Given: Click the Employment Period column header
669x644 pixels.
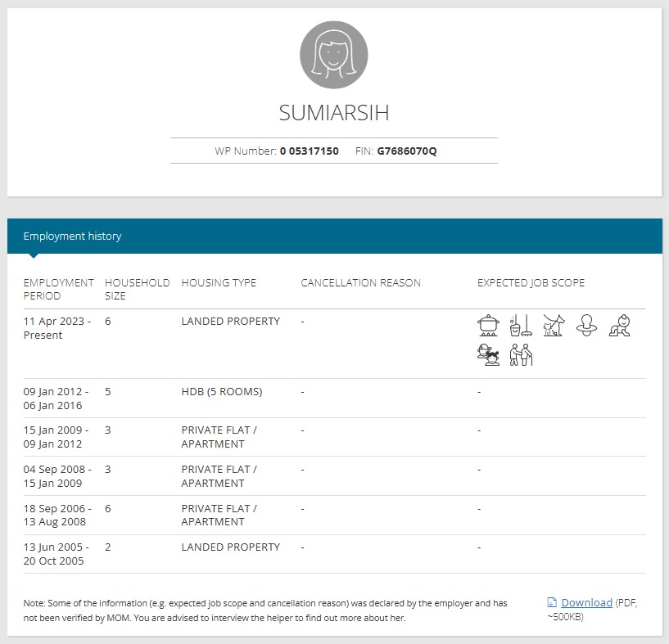Looking at the screenshot, I should tap(58, 290).
